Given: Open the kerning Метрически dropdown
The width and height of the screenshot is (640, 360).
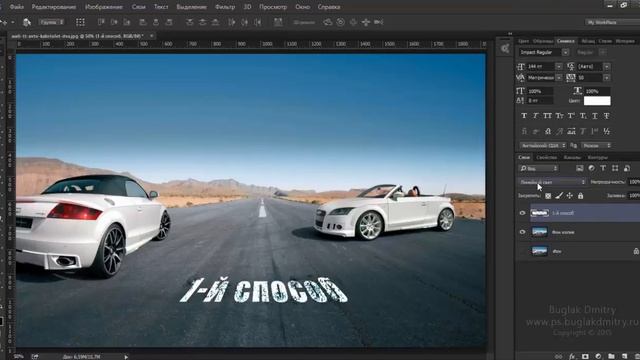Looking at the screenshot, I should click(x=559, y=78).
